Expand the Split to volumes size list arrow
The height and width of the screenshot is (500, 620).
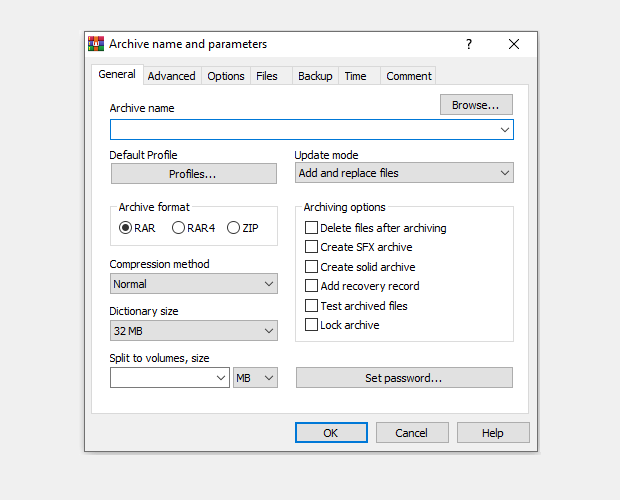point(221,378)
